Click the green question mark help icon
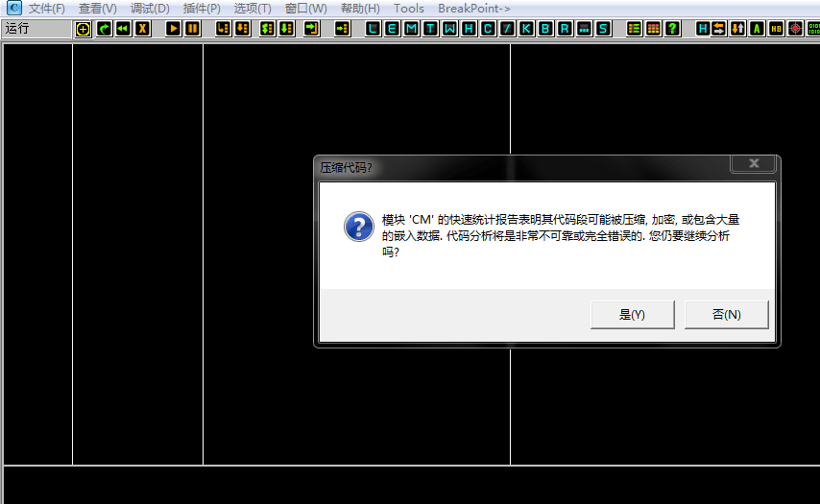This screenshot has height=504, width=820. (x=672, y=29)
